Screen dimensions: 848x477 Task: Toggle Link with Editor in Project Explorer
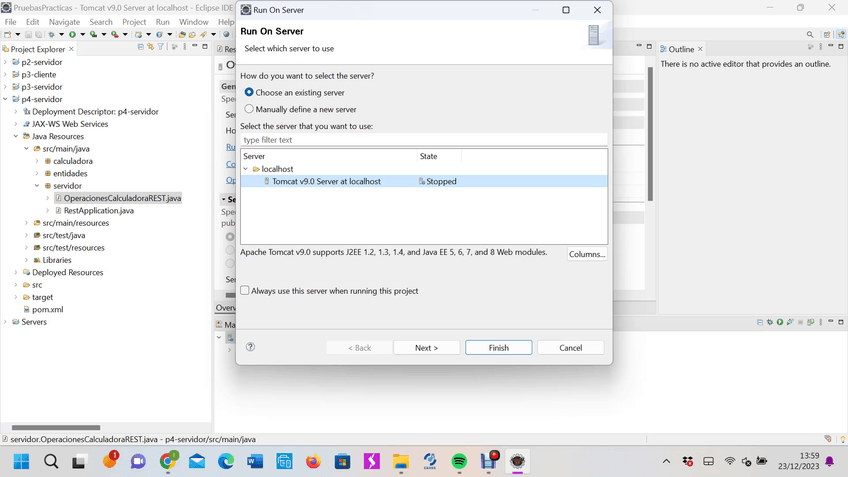(x=150, y=47)
